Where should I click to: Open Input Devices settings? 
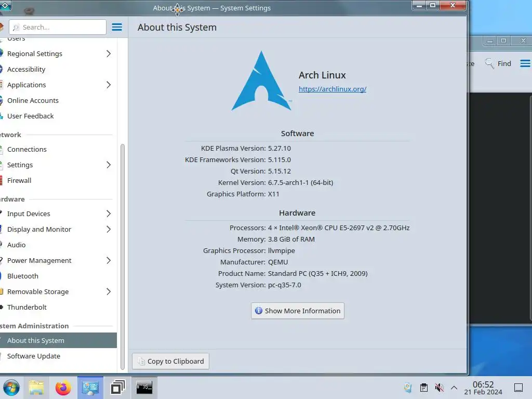point(58,214)
